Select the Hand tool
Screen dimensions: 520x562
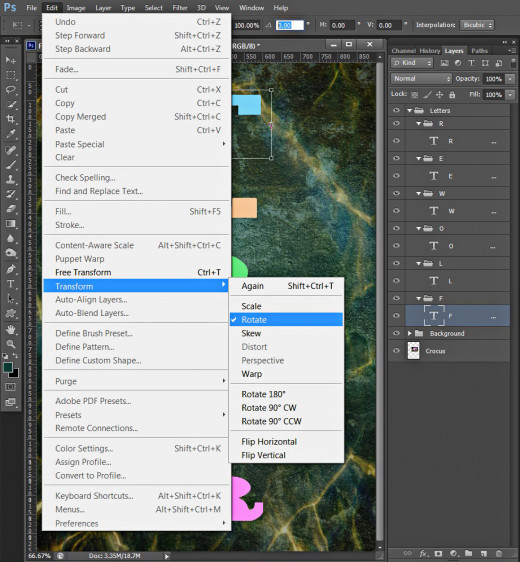click(x=11, y=329)
